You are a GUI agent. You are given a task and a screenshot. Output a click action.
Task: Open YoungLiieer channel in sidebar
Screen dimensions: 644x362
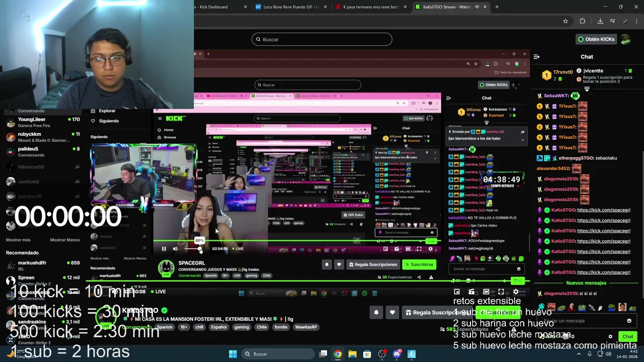tap(43, 122)
